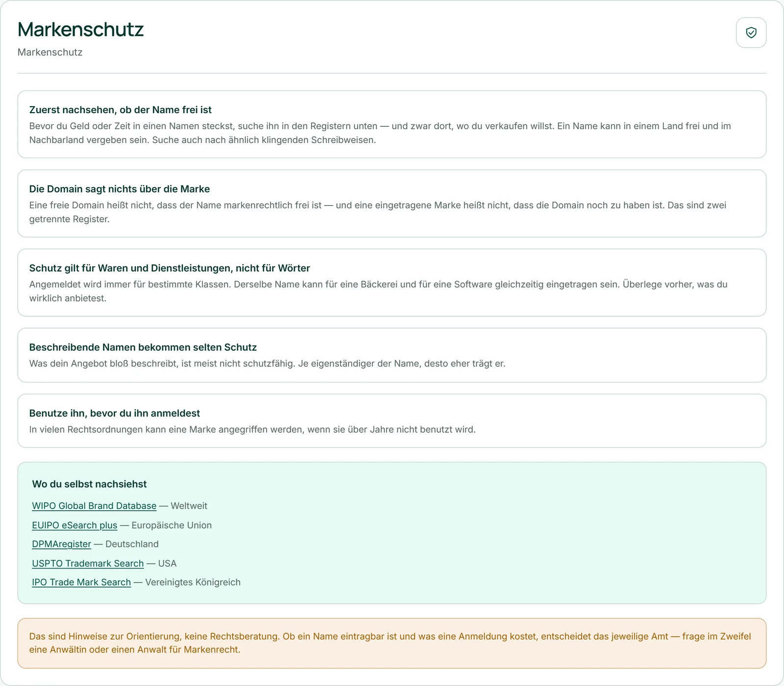Image resolution: width=784 pixels, height=686 pixels.
Task: Follow the DPMAregister link
Action: click(x=61, y=544)
